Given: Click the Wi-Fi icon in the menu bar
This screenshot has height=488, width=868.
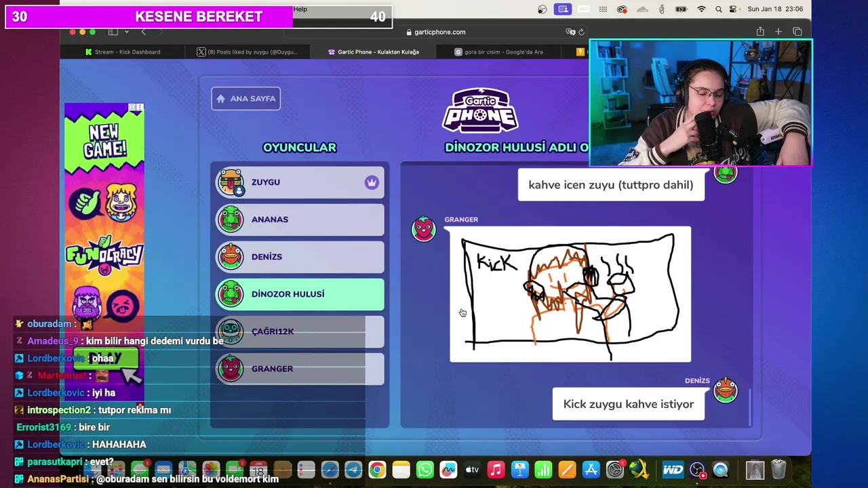Looking at the screenshot, I should click(702, 9).
